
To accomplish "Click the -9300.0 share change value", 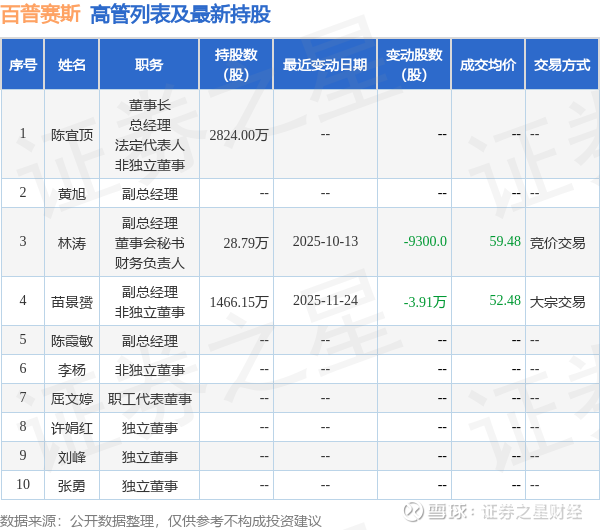I will pyautogui.click(x=425, y=241).
